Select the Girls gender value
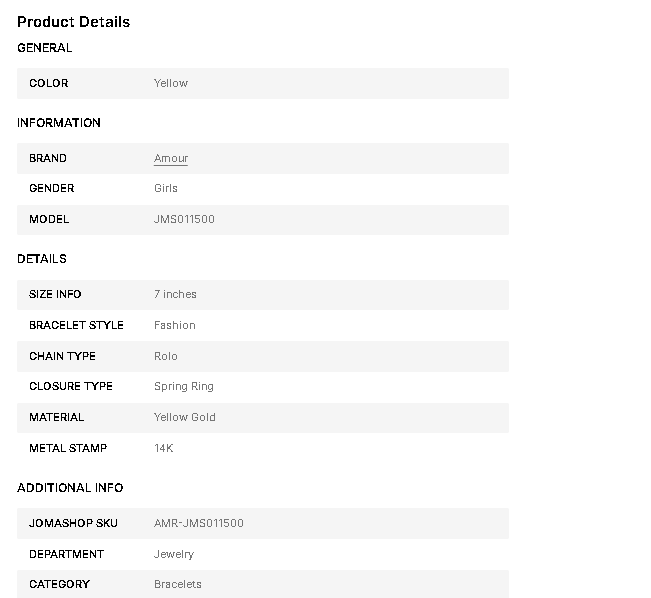This screenshot has height=598, width=651. point(166,188)
